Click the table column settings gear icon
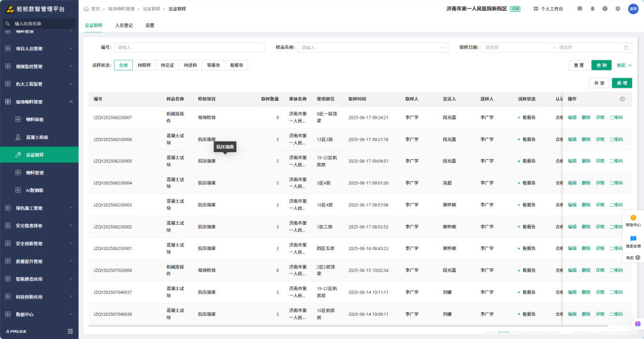 [622, 99]
